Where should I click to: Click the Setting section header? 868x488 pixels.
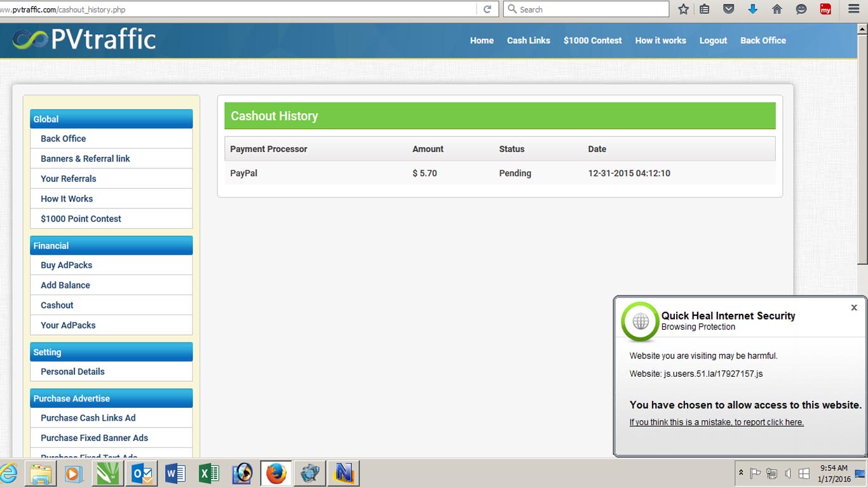[x=111, y=352]
